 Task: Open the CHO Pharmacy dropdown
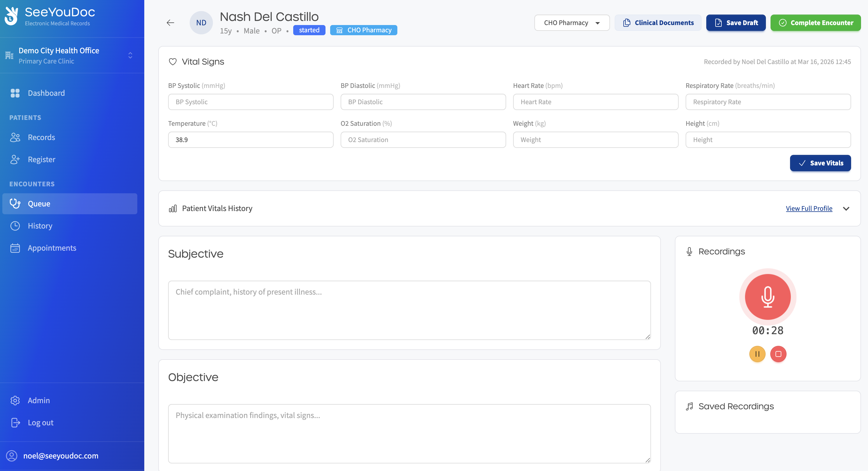[x=572, y=23]
